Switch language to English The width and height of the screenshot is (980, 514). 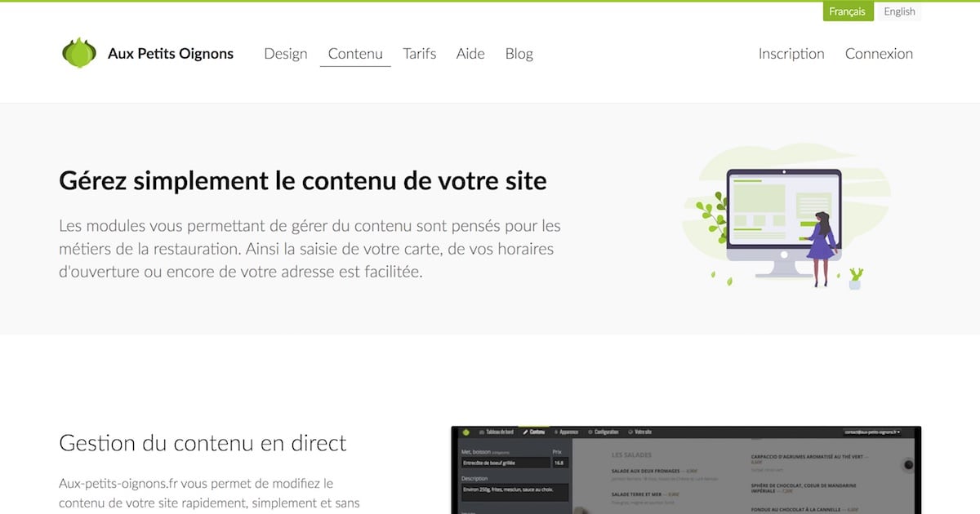click(899, 11)
